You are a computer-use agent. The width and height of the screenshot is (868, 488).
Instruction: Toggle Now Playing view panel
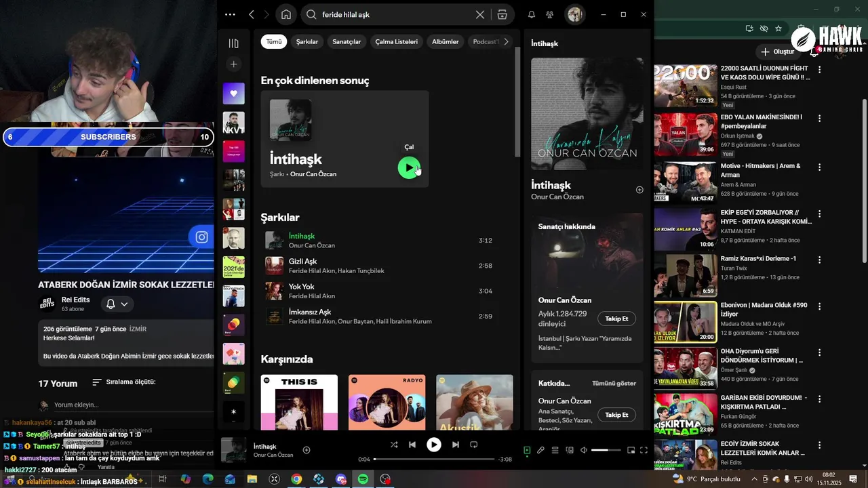point(527,450)
